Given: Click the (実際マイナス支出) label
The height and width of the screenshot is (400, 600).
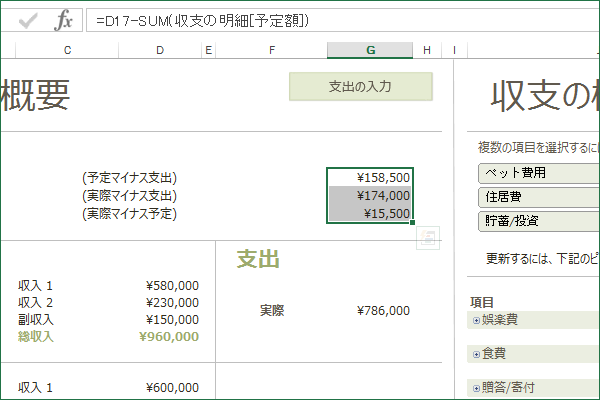Looking at the screenshot, I should pos(129,196).
